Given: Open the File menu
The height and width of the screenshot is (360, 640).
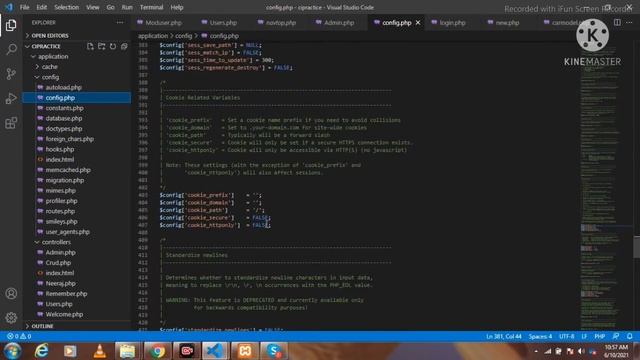Looking at the screenshot, I should (24, 7).
